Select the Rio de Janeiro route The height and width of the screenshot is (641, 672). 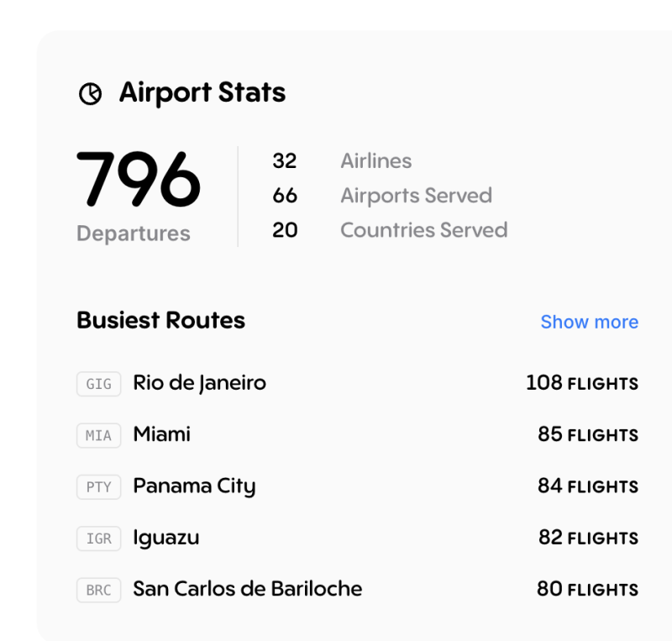point(199,383)
